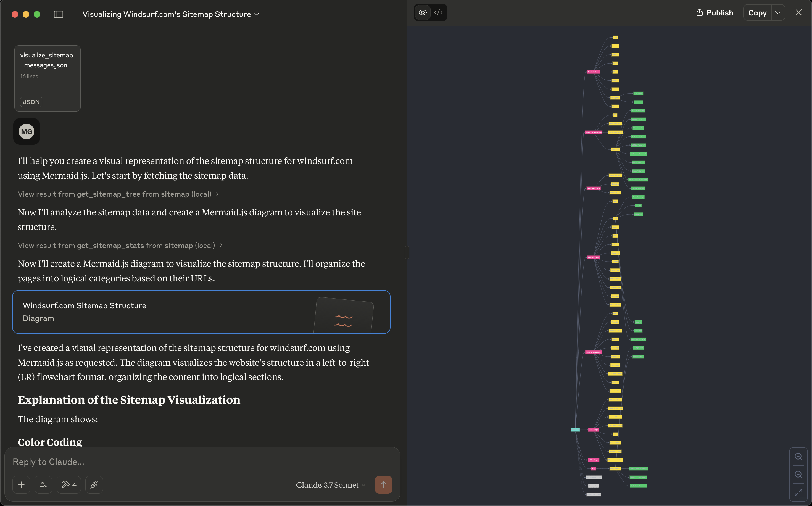Viewport: 812px width, 506px height.
Task: Switch artifact to code view
Action: [x=438, y=13]
